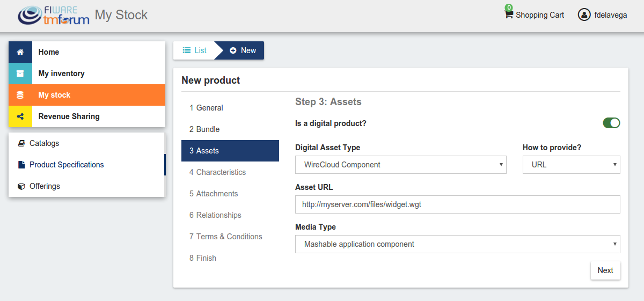Switch to the List tab

click(194, 50)
